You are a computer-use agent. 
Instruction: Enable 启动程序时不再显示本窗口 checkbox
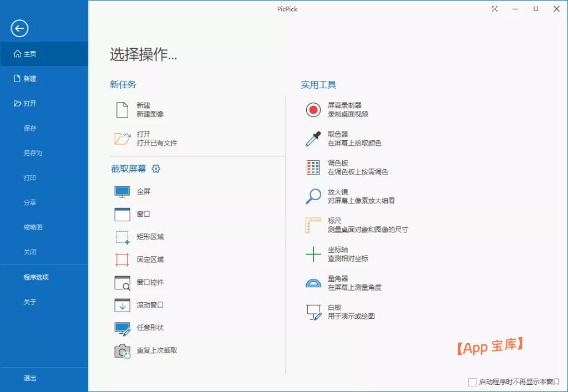pyautogui.click(x=473, y=382)
